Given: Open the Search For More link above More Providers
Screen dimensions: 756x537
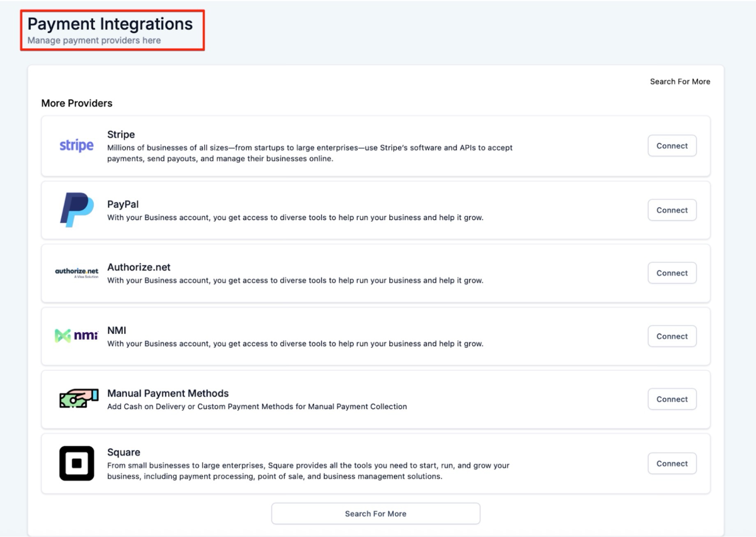Looking at the screenshot, I should (x=680, y=81).
